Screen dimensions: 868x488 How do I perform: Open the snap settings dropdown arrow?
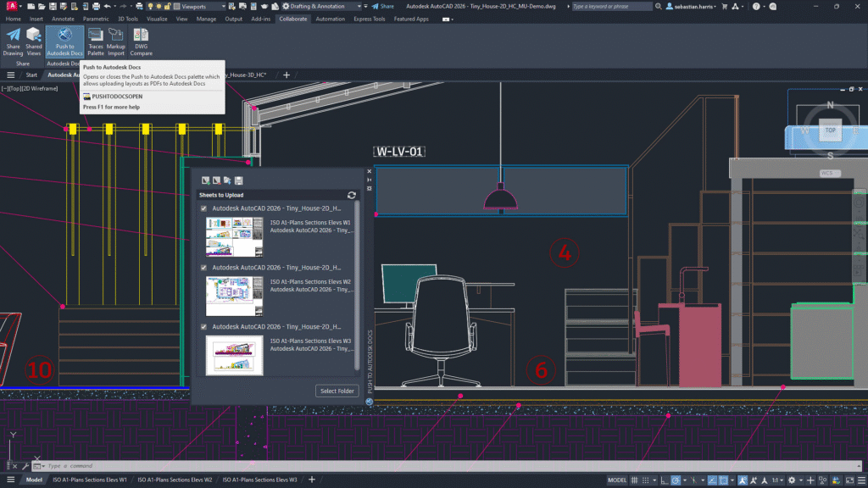pyautogui.click(x=654, y=480)
